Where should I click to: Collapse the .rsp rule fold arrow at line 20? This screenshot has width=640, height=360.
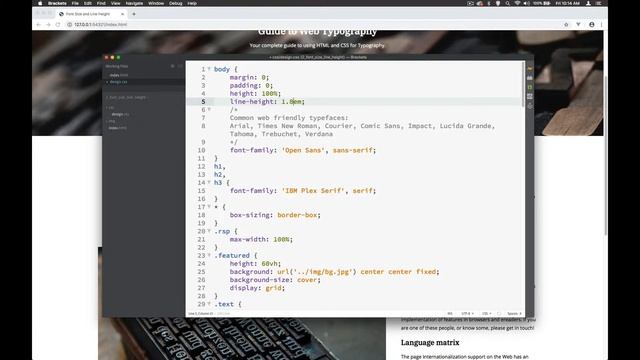209,231
